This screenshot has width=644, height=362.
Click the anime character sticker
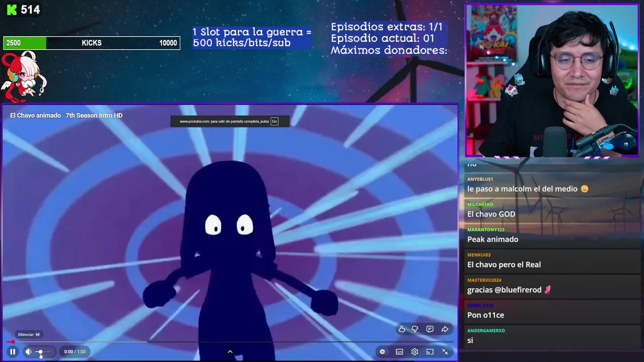point(24,76)
